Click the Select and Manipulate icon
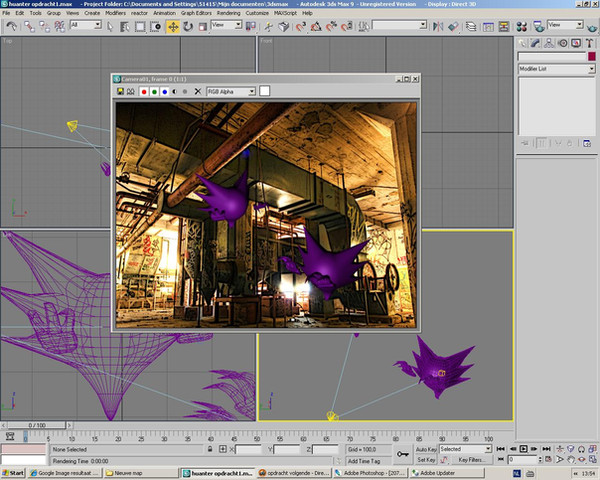The width and height of the screenshot is (600, 480). click(269, 26)
